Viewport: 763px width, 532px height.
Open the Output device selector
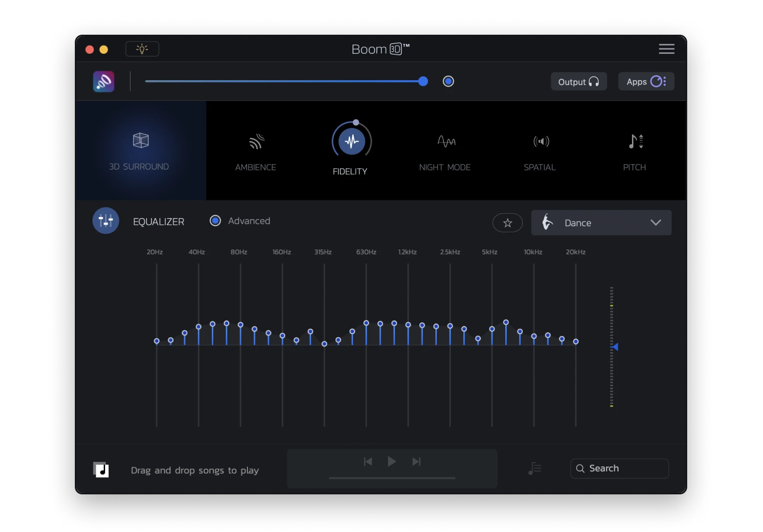tap(579, 82)
